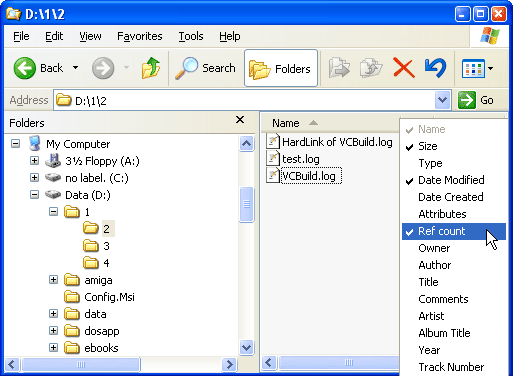Expand the 3½ Floppy (A:) node
The width and height of the screenshot is (513, 376).
34,161
